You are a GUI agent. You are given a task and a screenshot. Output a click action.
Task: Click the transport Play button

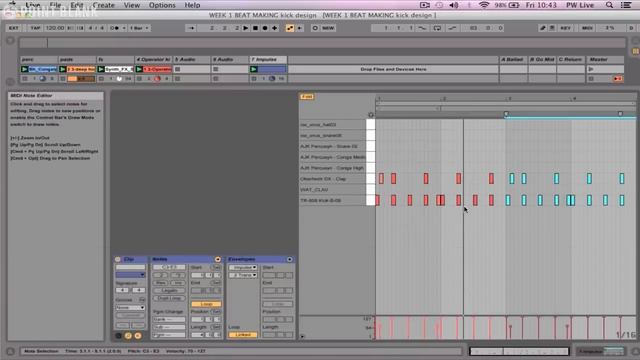(x=246, y=28)
